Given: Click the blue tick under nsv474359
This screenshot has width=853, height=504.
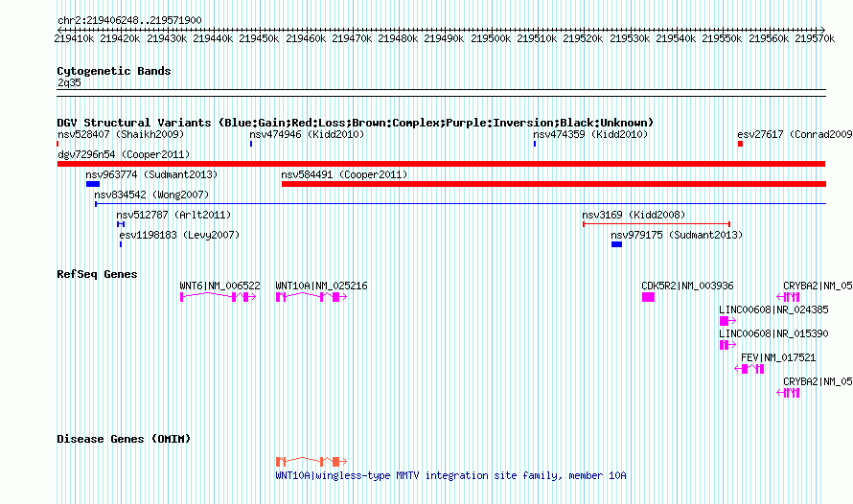Looking at the screenshot, I should [x=535, y=144].
